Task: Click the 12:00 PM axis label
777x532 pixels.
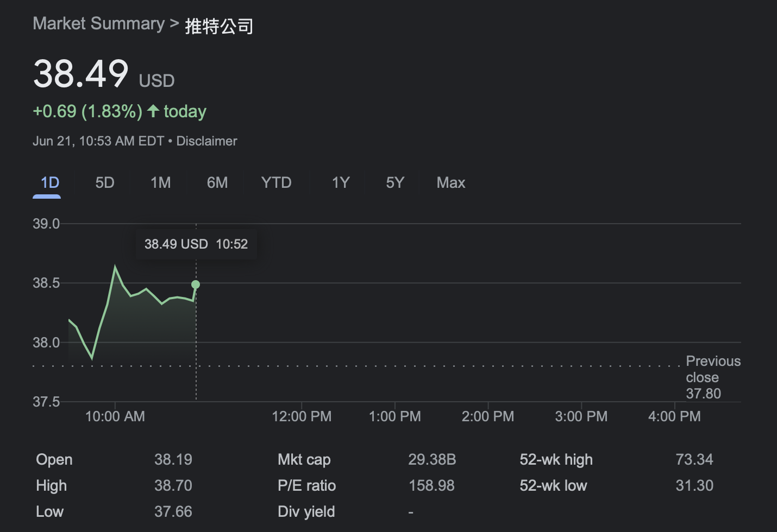Action: tap(302, 416)
